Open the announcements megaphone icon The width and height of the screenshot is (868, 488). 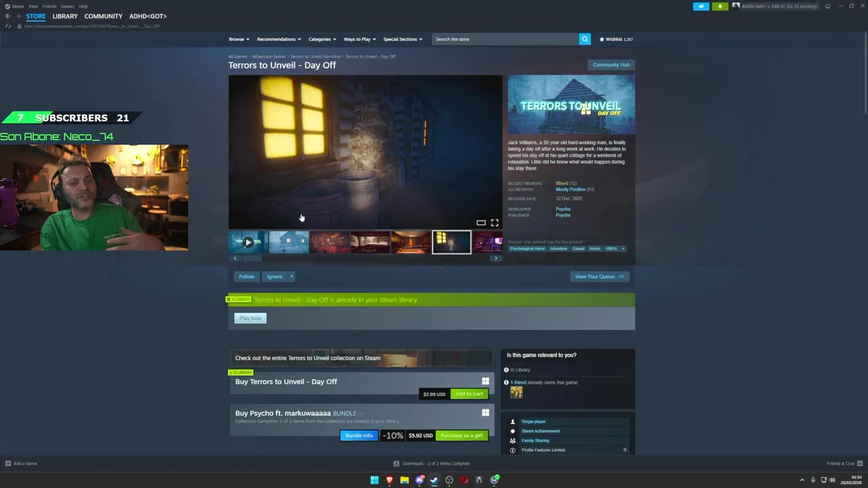tap(701, 6)
